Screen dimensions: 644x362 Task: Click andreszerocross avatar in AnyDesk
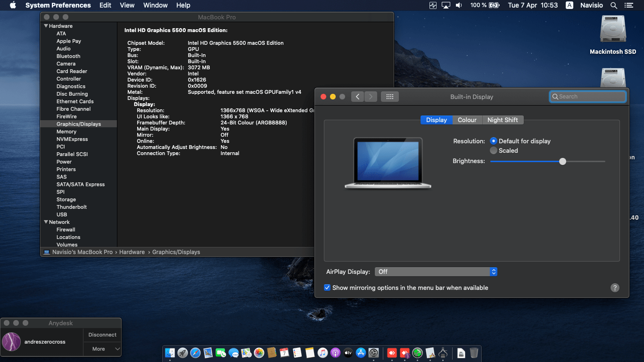click(11, 342)
